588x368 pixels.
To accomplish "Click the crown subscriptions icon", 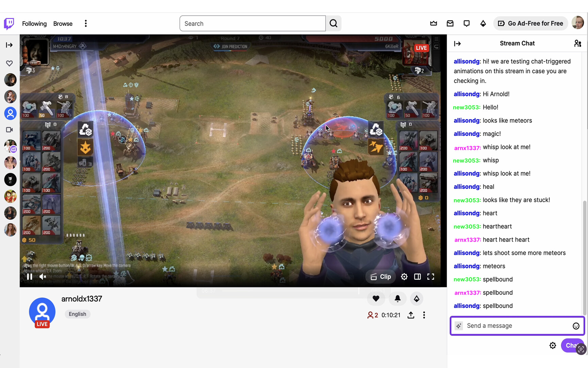I will click(434, 23).
